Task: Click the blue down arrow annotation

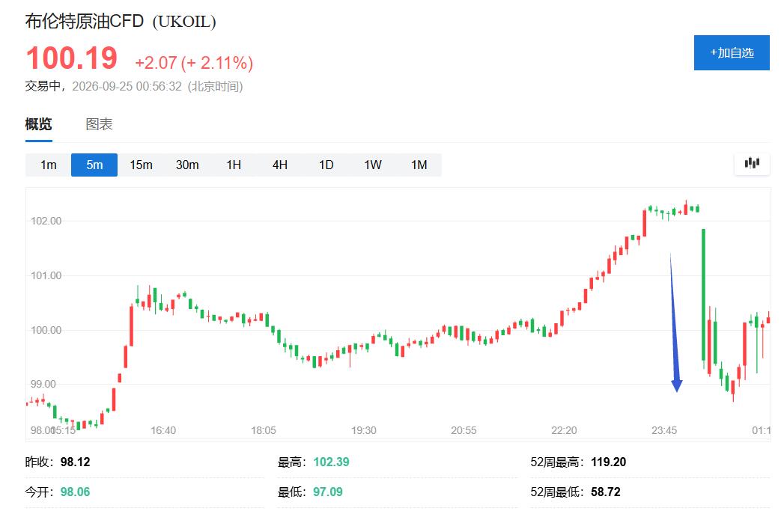Action: (x=675, y=322)
